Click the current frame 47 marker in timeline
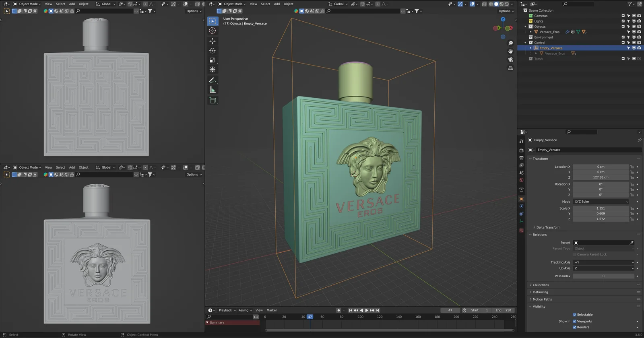 click(x=310, y=317)
